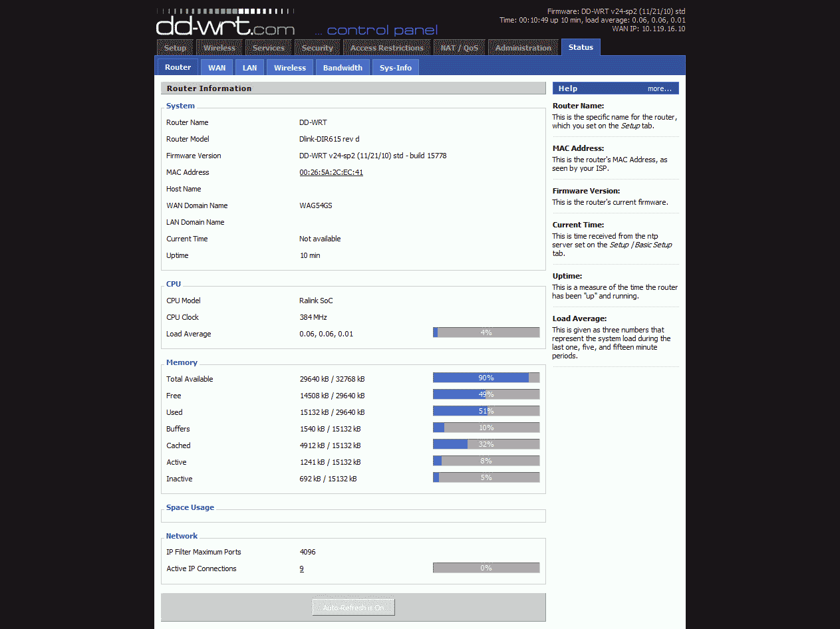Click the Firmware line in page header
The height and width of the screenshot is (629, 840).
coord(617,11)
